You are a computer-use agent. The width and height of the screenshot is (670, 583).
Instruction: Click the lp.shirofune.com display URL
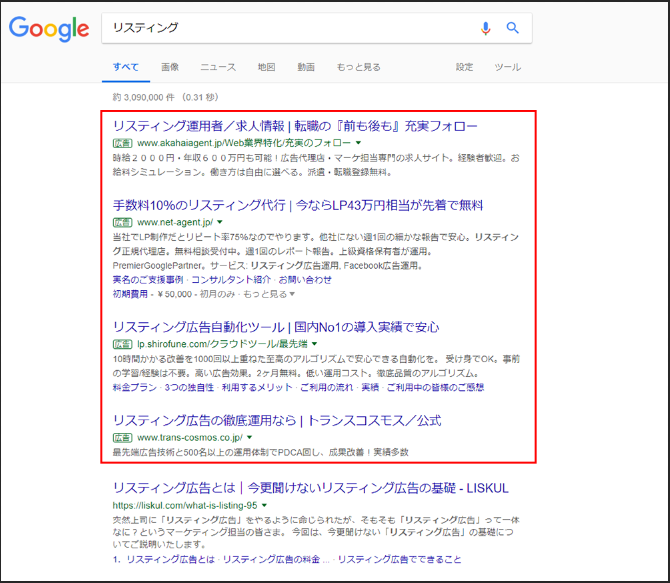tap(222, 344)
